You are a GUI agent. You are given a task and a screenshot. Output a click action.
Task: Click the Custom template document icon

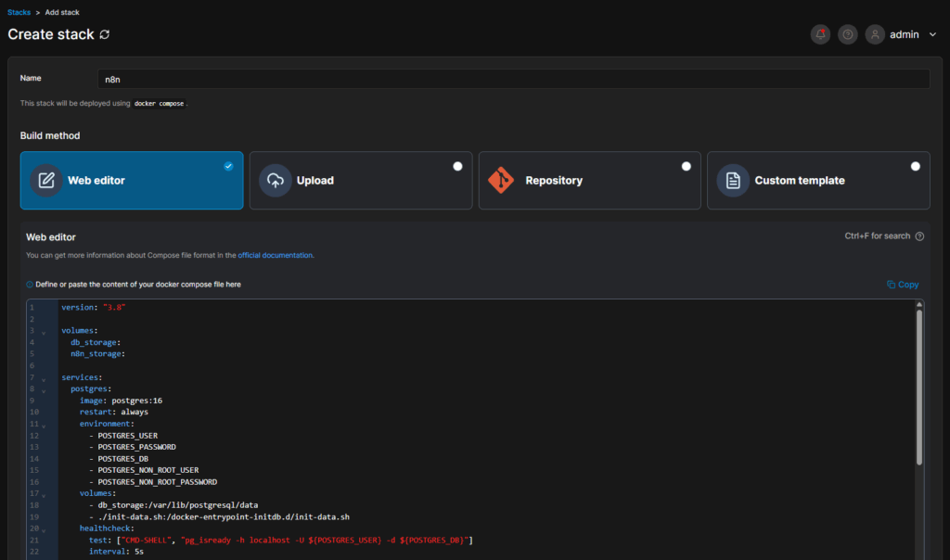(x=733, y=181)
